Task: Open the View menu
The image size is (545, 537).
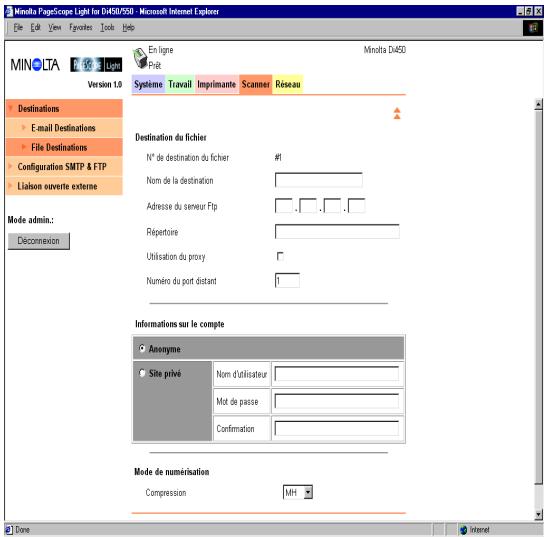Action: pyautogui.click(x=55, y=27)
